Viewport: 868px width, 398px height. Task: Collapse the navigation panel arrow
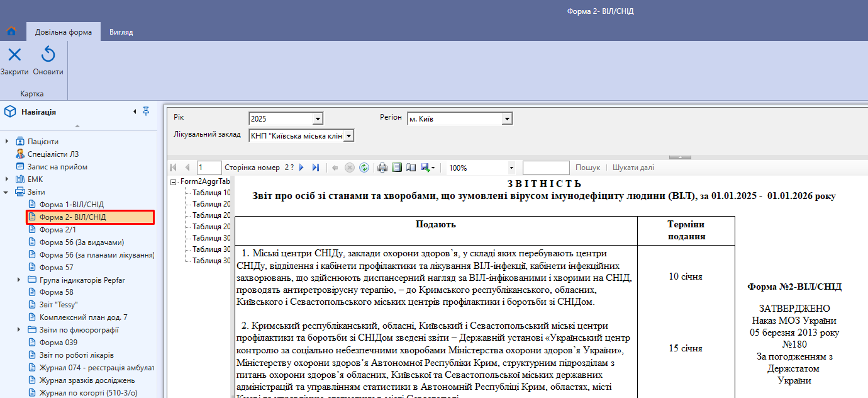click(134, 111)
